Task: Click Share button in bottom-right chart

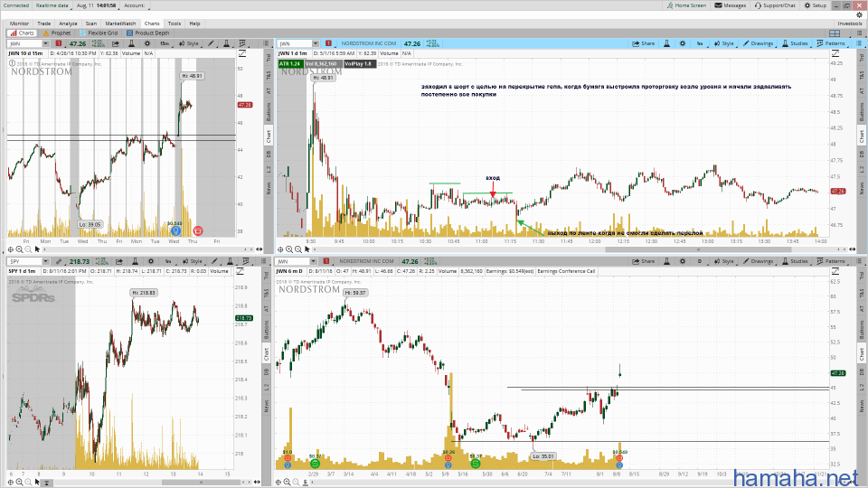Action: pos(643,261)
